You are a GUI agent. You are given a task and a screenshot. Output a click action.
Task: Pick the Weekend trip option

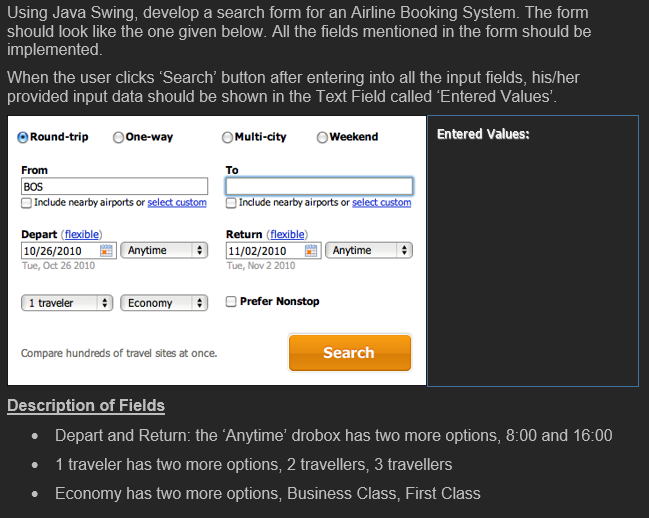[x=322, y=137]
